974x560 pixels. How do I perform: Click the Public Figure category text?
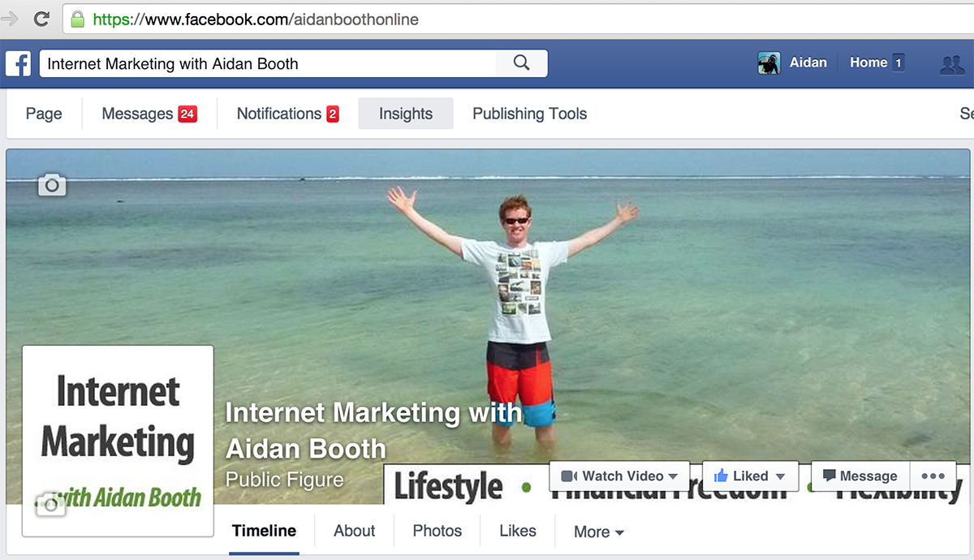(285, 479)
